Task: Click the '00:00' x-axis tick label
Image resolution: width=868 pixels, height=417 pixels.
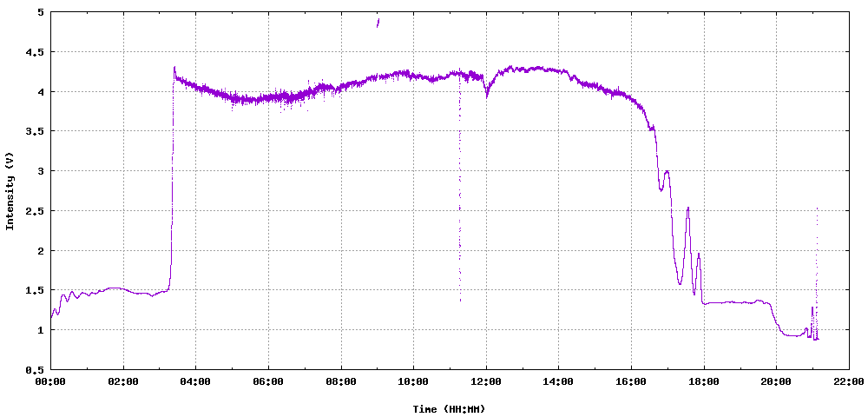Action: click(x=51, y=381)
